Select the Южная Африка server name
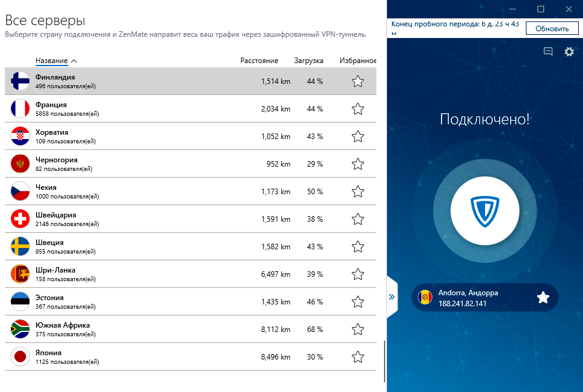The height and width of the screenshot is (392, 583). point(62,325)
